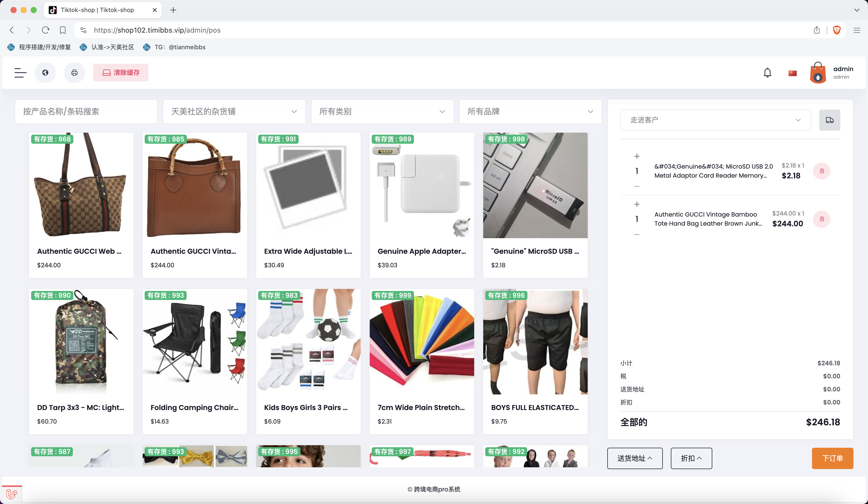This screenshot has width=868, height=504.
Task: Click the address bar URL
Action: 157,30
